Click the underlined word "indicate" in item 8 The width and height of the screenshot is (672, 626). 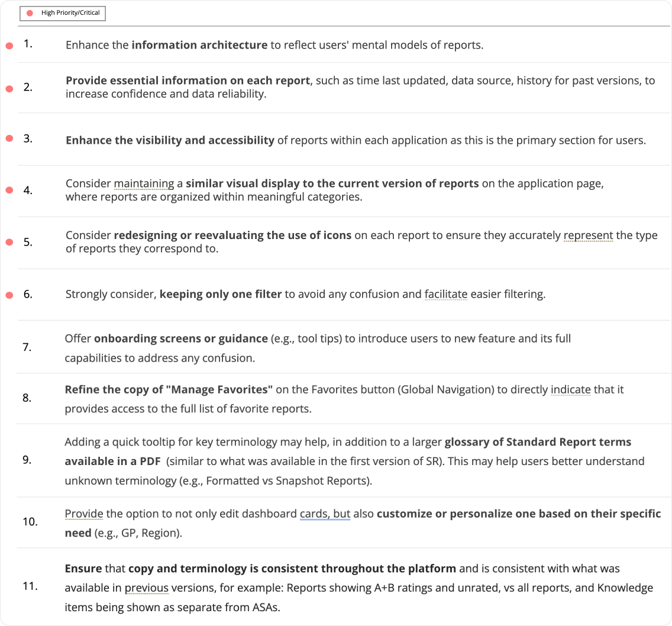pyautogui.click(x=571, y=390)
